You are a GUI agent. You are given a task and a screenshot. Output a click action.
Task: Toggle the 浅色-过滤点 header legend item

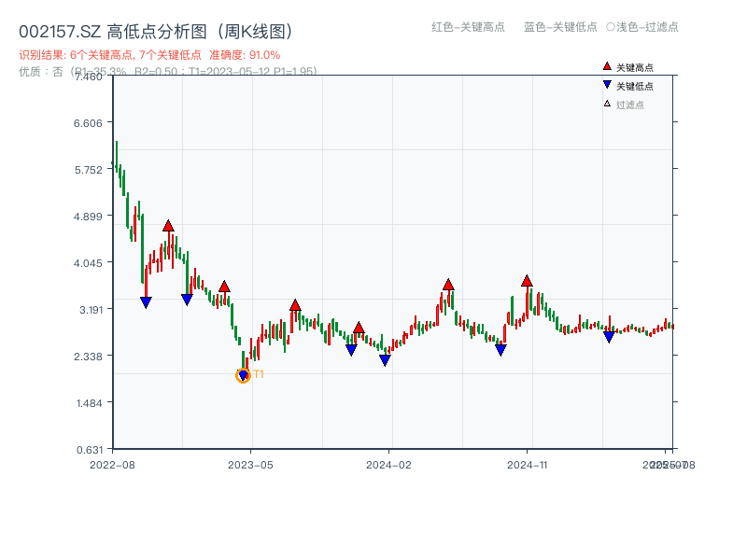(x=642, y=27)
